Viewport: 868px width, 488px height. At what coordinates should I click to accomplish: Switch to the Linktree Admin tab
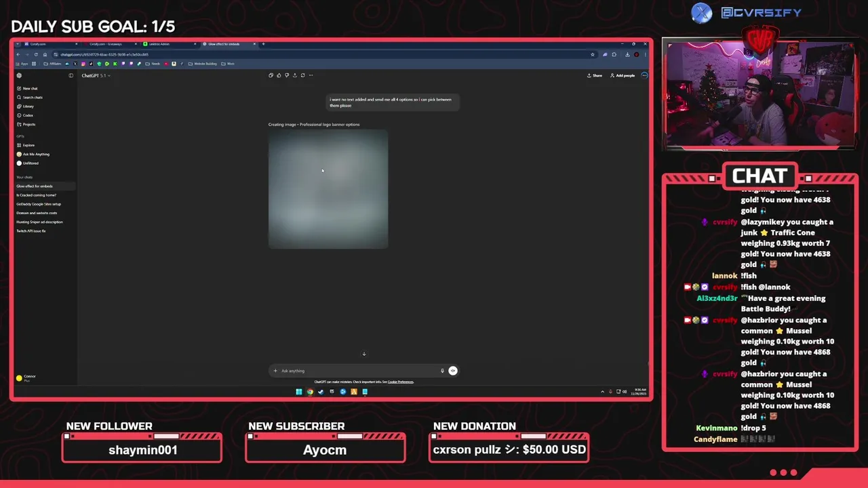[168, 44]
